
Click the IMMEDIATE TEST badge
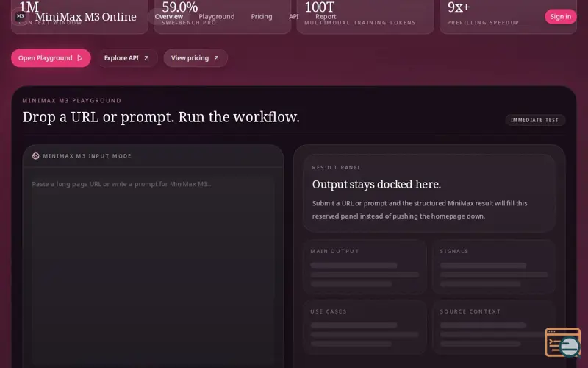(535, 120)
